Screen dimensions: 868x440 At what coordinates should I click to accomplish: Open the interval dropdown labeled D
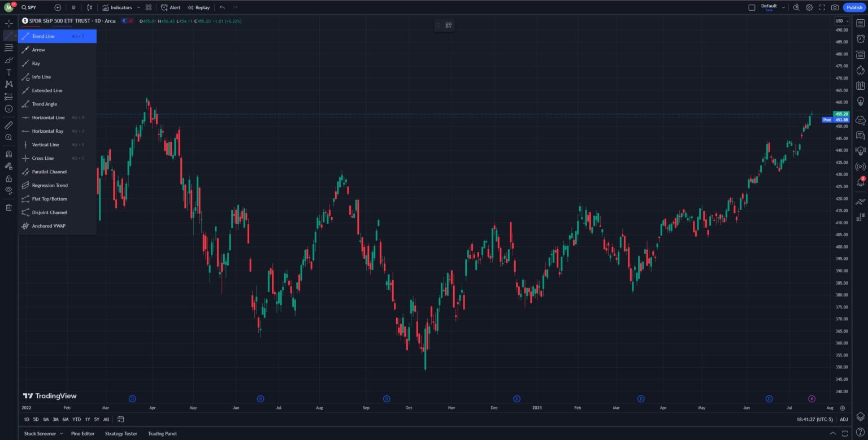(x=73, y=7)
